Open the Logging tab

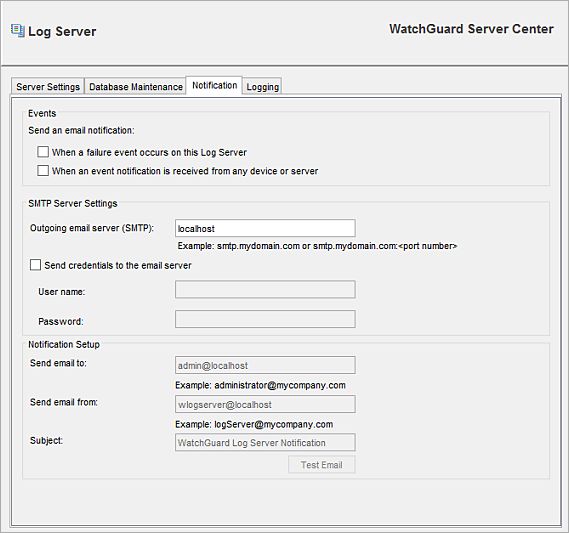(x=262, y=87)
